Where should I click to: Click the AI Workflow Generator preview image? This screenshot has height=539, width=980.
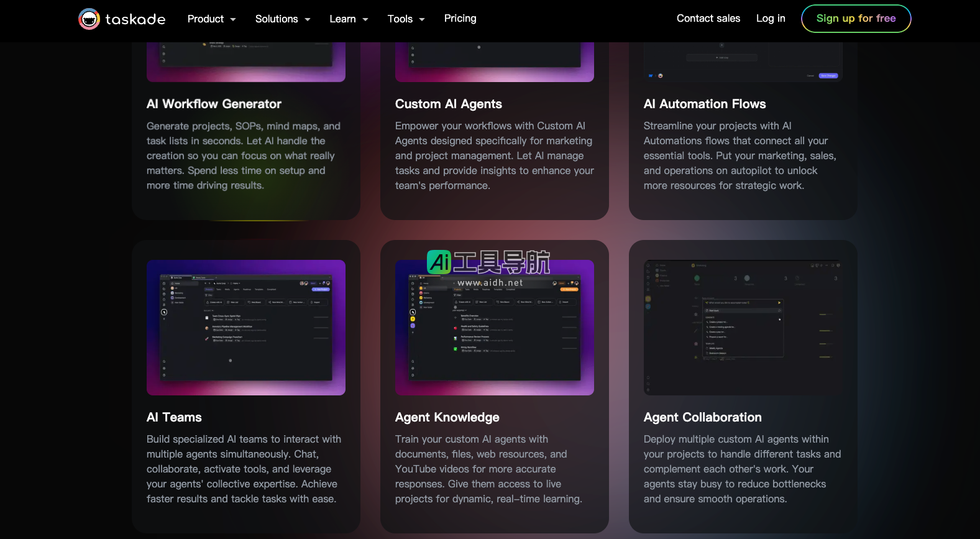[x=245, y=62]
